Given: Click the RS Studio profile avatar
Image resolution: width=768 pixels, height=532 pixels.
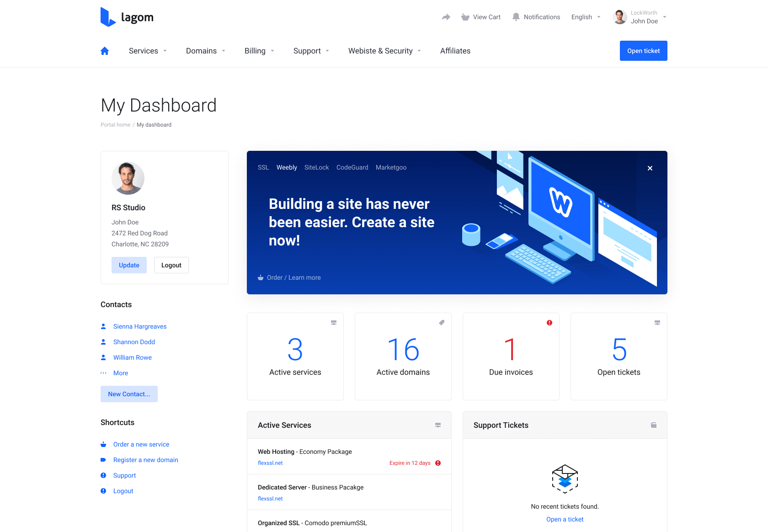Looking at the screenshot, I should [x=128, y=178].
